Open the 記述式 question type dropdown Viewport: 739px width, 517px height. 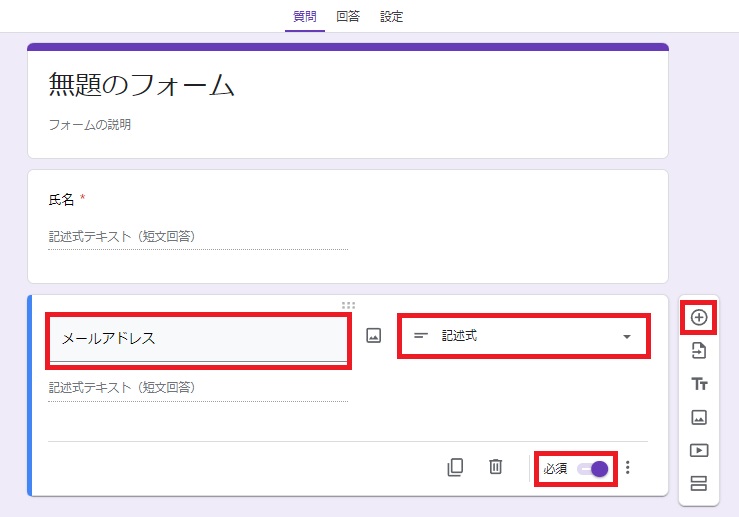[x=524, y=336]
